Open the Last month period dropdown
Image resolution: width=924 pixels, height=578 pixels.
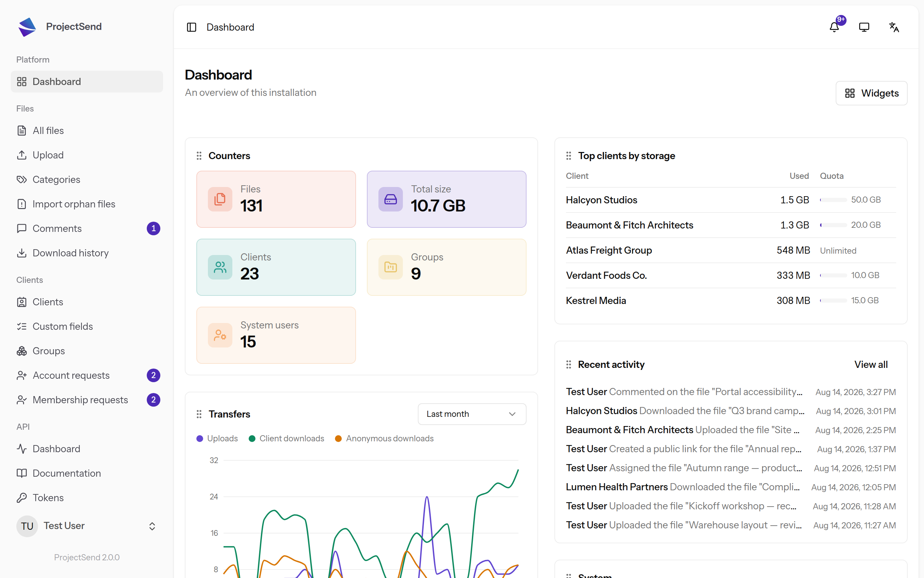pyautogui.click(x=472, y=414)
